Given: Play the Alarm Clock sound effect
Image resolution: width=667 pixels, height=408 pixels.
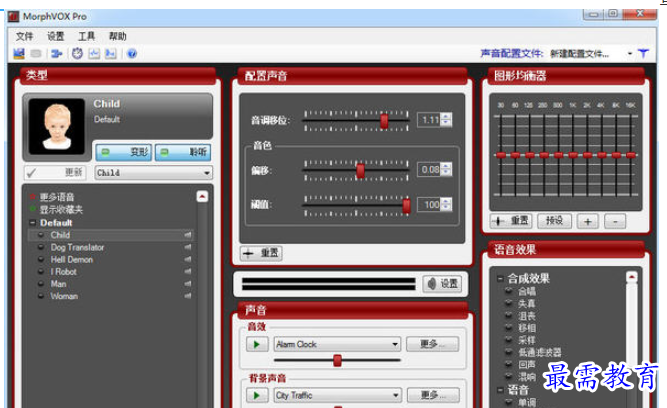Looking at the screenshot, I should 257,344.
